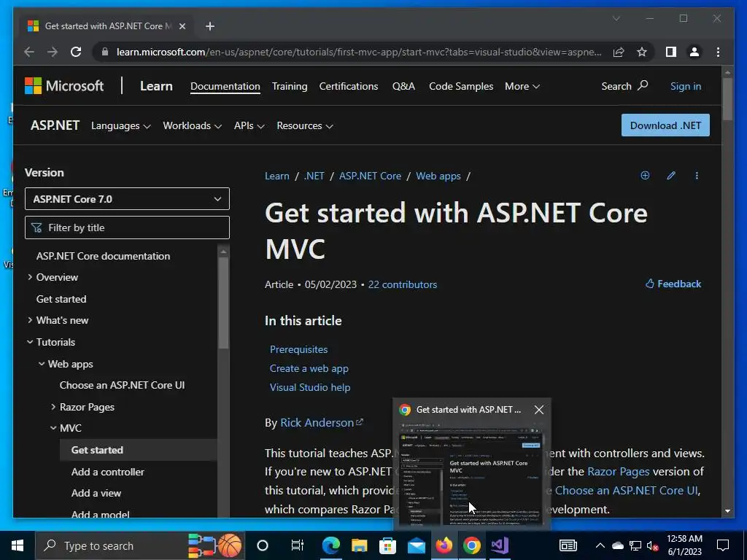
Task: Open Task View in taskbar
Action: pyautogui.click(x=298, y=545)
